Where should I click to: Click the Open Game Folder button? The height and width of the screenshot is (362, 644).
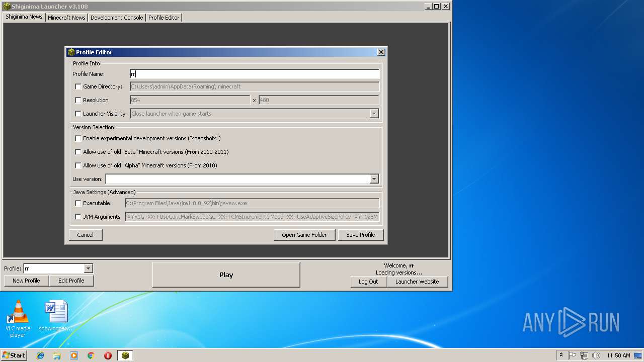[304, 235]
